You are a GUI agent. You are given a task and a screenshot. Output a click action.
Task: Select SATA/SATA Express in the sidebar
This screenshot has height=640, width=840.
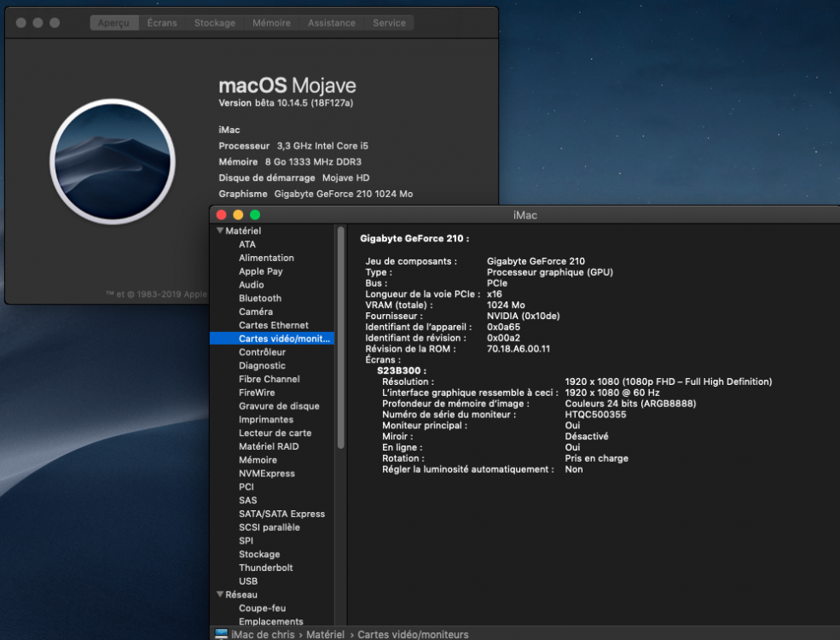point(281,514)
